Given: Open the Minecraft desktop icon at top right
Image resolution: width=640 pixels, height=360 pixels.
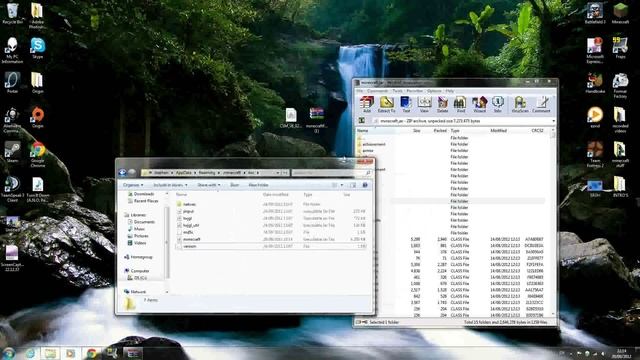Looking at the screenshot, I should 620,13.
